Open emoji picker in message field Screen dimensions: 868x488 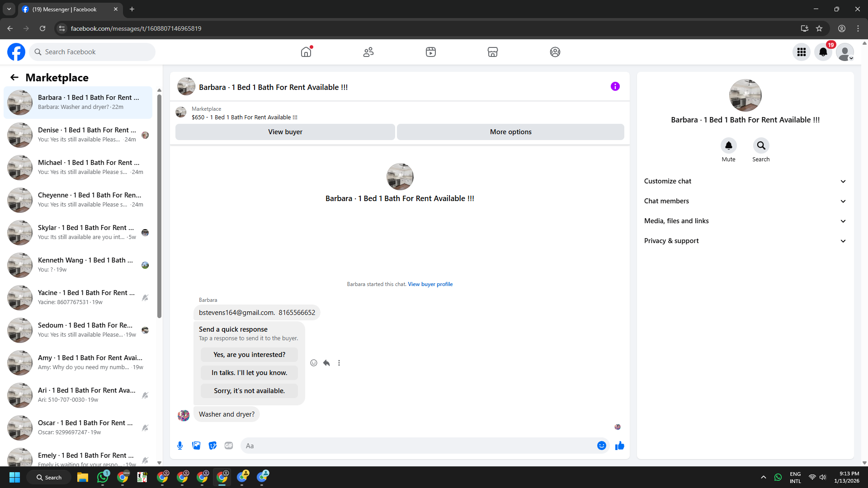click(x=601, y=446)
